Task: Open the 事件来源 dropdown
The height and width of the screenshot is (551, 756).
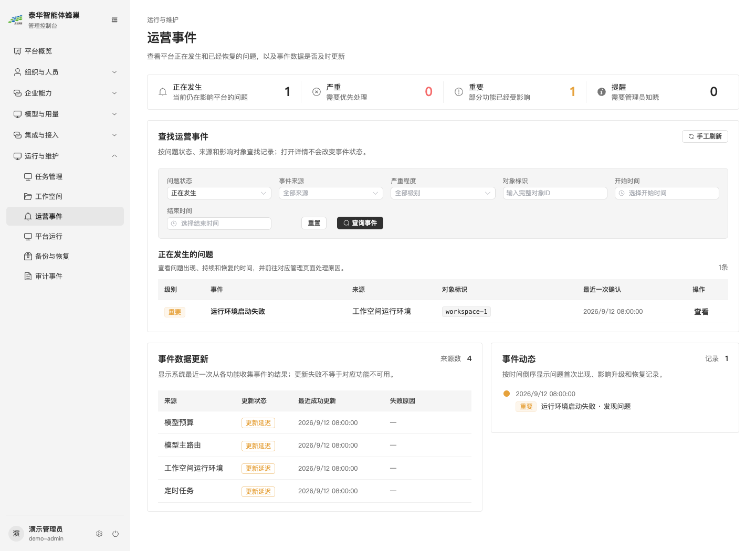Action: (x=331, y=193)
